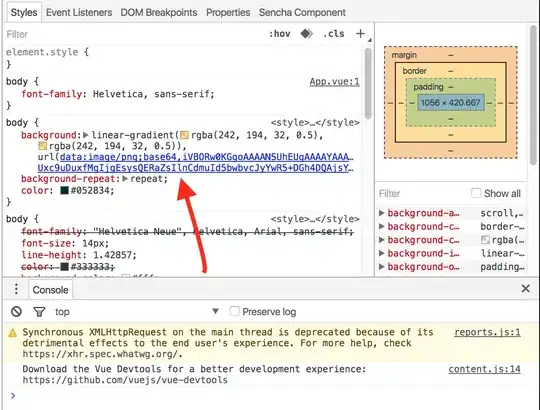Viewport: 540px width, 410px height.
Task: Expand the computed background-a… property
Action: coord(381,213)
